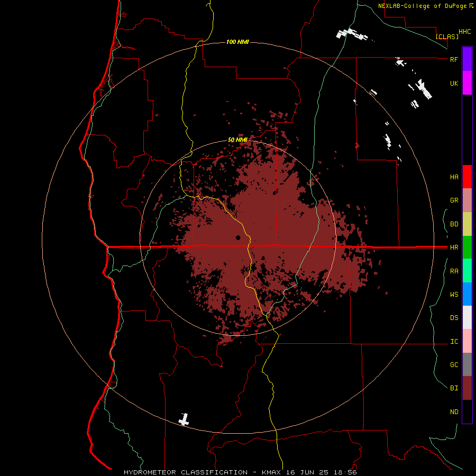The width and height of the screenshot is (476, 476).
Task: Click the "[CLAS]" label above legend
Action: click(x=447, y=36)
